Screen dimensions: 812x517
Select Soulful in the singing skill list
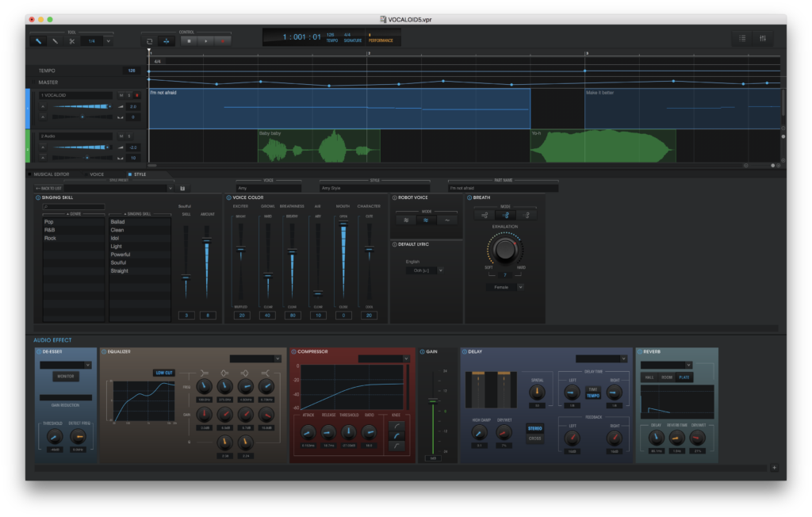point(118,262)
